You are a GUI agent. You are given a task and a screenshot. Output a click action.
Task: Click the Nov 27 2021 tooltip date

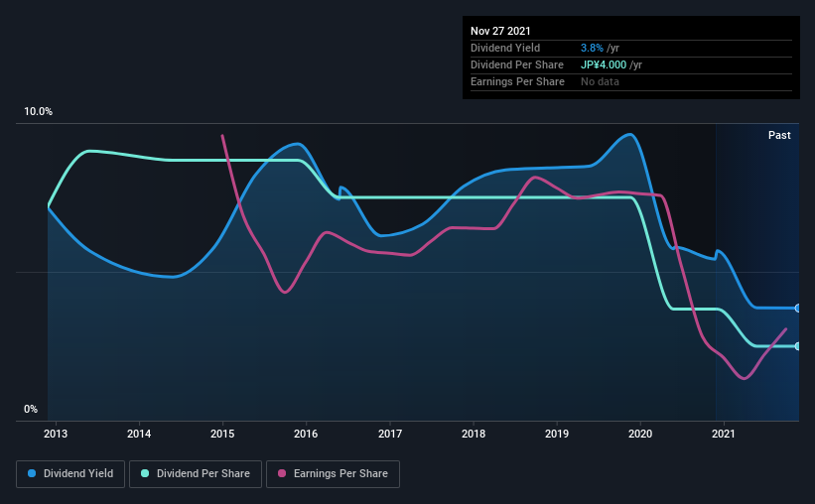(500, 31)
